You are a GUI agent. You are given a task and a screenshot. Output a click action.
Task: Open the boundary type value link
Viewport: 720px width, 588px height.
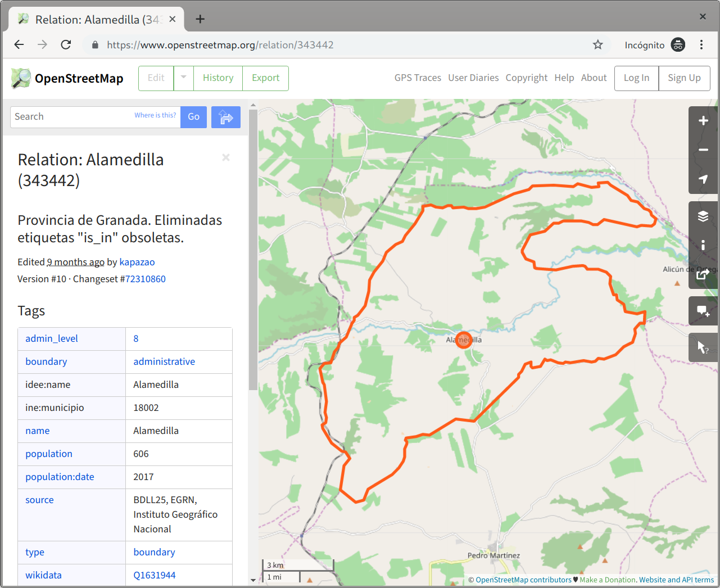(154, 552)
